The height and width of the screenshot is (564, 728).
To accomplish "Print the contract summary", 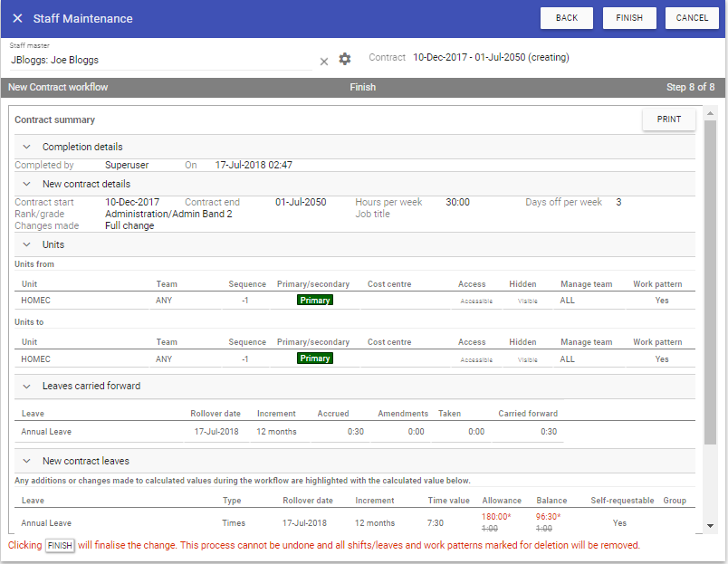I will [x=669, y=119].
